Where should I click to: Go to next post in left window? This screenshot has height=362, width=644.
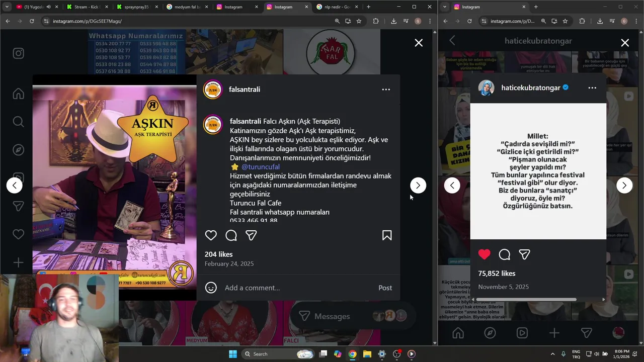418,185
